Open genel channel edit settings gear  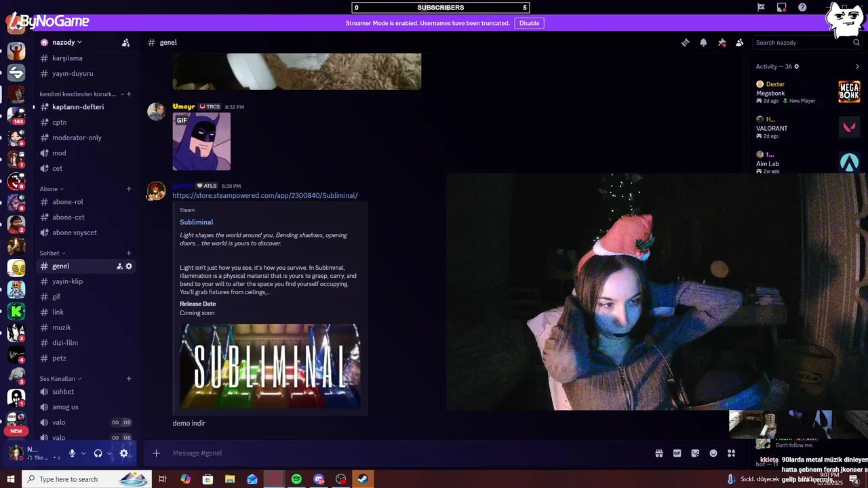coord(129,266)
